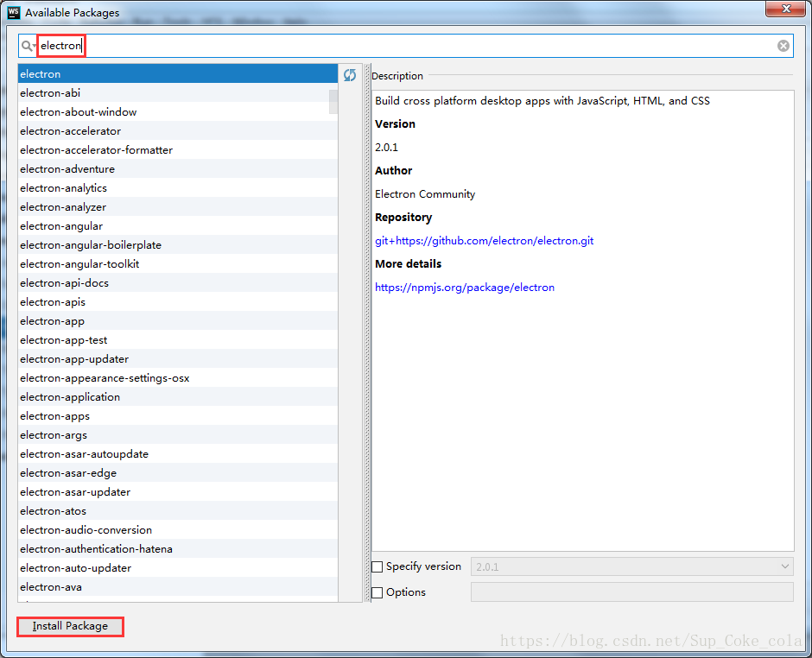Select the electron-angular package
This screenshot has height=658, width=812.
coord(178,226)
